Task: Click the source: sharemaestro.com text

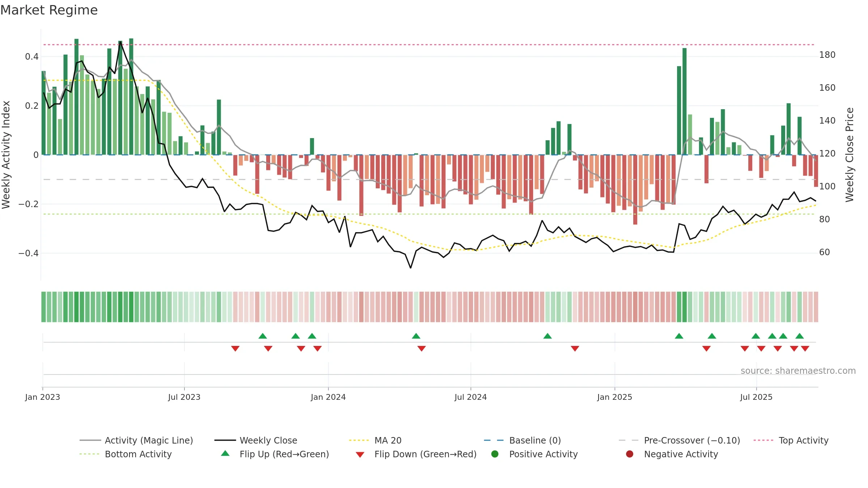Action: pyautogui.click(x=798, y=371)
